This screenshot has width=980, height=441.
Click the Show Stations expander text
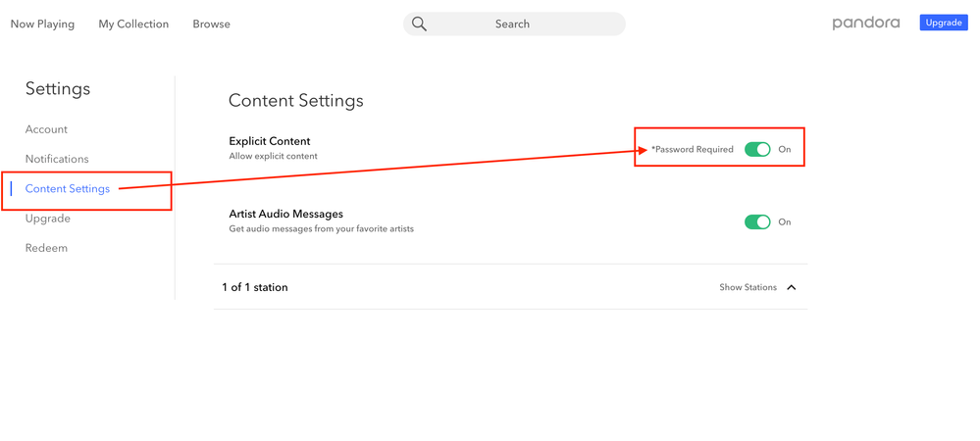(x=748, y=287)
